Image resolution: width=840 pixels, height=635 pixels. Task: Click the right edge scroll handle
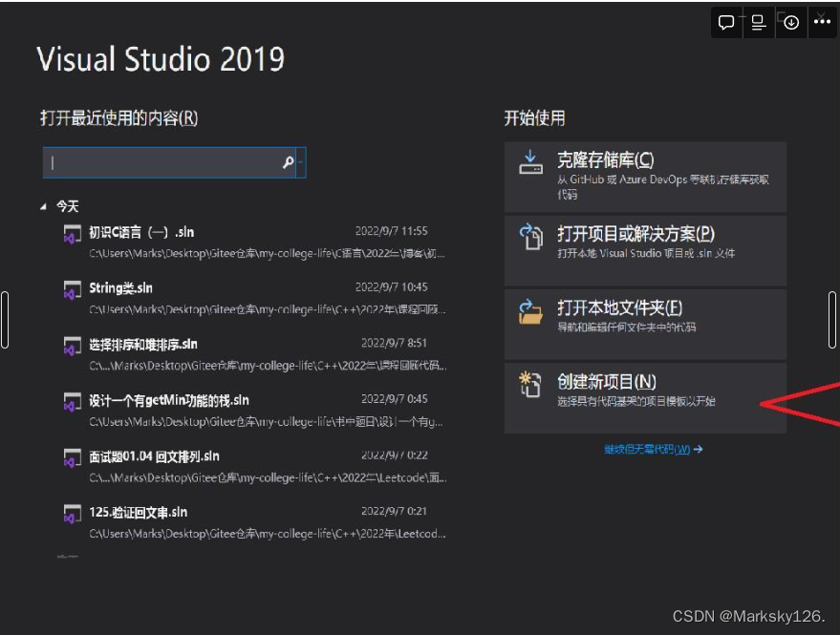click(832, 320)
